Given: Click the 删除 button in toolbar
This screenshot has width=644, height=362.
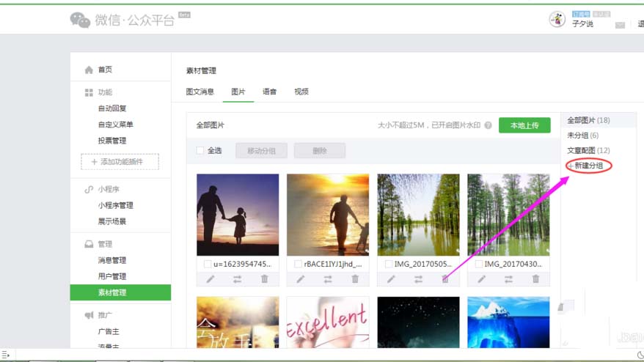Looking at the screenshot, I should [320, 151].
